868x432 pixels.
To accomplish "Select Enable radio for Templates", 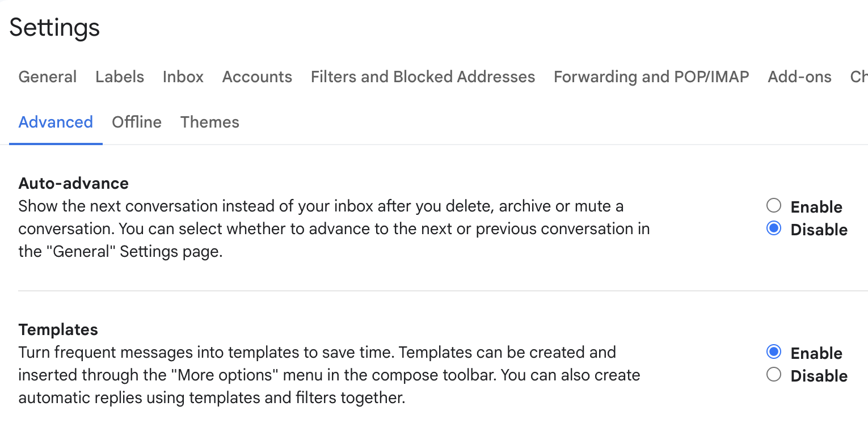I will point(774,352).
